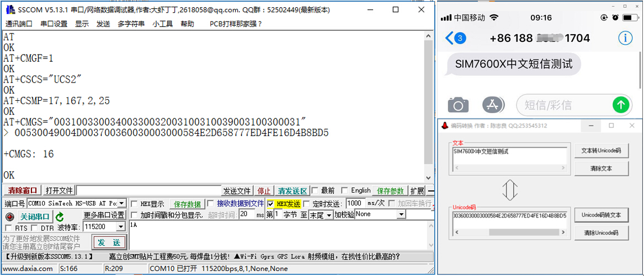Toggle 接收数据到文件 checkbox
The height and width of the screenshot is (276, 644).
point(210,203)
